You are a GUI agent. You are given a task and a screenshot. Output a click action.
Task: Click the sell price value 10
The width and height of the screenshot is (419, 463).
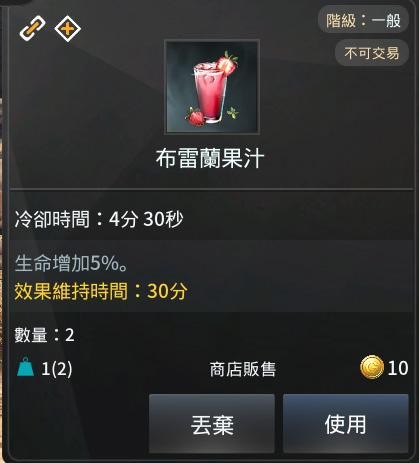click(398, 368)
